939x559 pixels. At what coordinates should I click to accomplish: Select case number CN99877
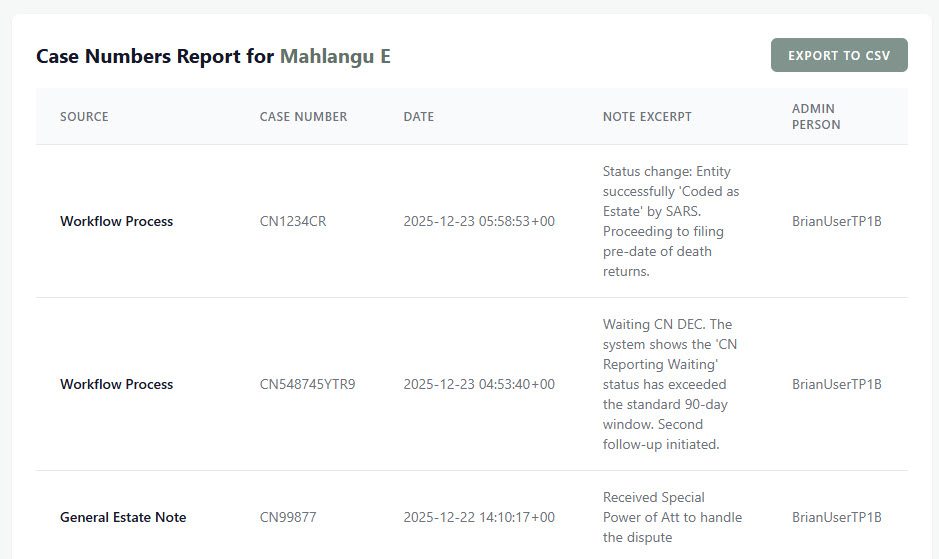[x=287, y=517]
